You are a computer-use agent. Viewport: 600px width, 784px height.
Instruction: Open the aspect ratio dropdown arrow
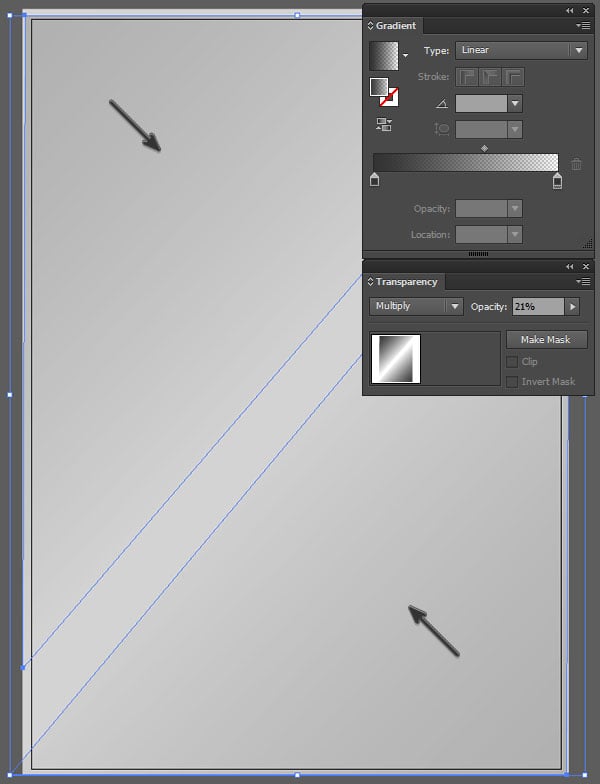(x=515, y=130)
